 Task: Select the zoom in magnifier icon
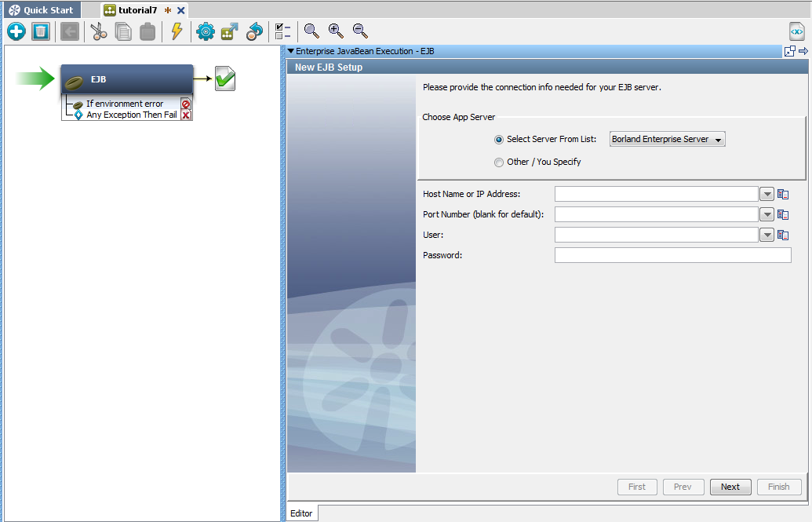[x=335, y=31]
